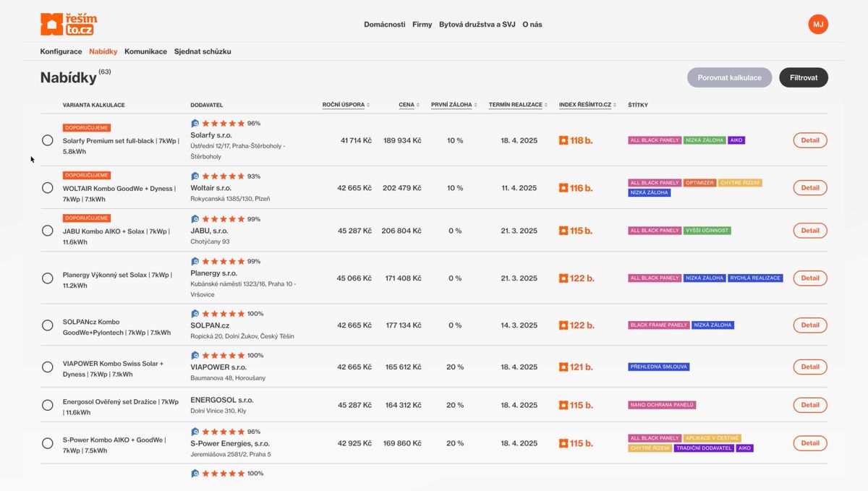Viewport: 868px width, 491px height.
Task: Click the VYŠŠÍ ÚČINNOST green tag
Action: 707,231
